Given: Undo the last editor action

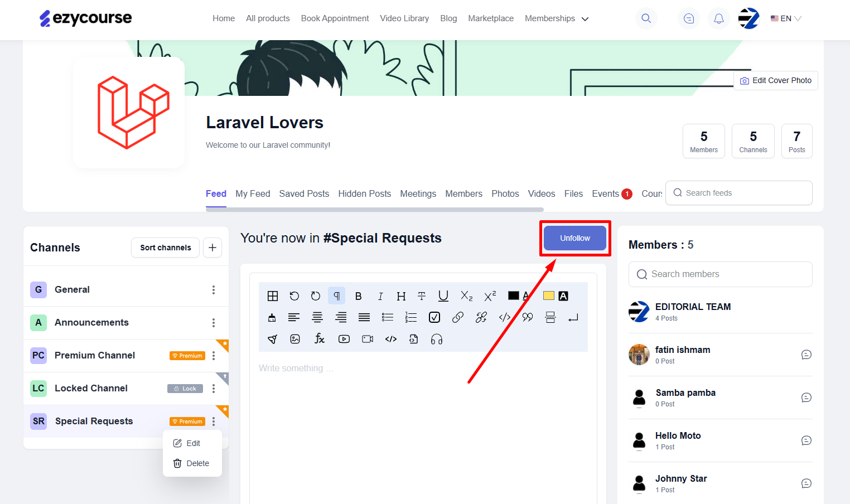Looking at the screenshot, I should click(294, 296).
